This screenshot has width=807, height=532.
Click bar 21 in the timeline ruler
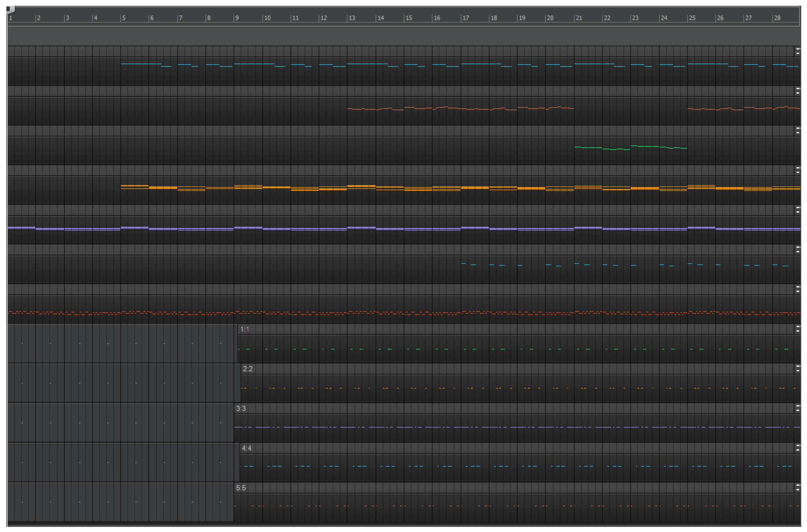(x=579, y=18)
